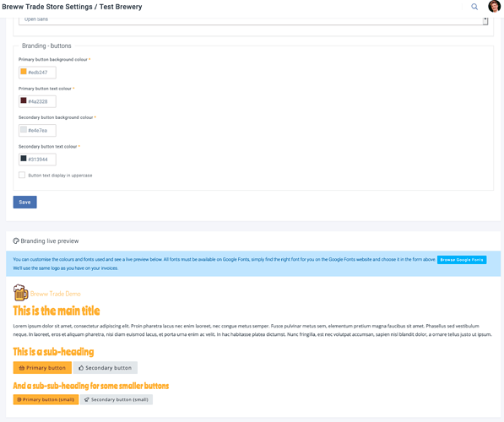Click the Breww Trade Store Settings title
This screenshot has width=504, height=422.
tap(72, 7)
